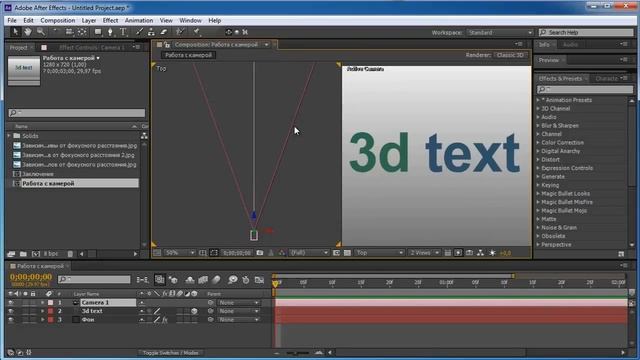Viewport: 640px width, 360px height.
Task: Switch to Effect Controls Camera 1 tab
Action: [x=91, y=48]
